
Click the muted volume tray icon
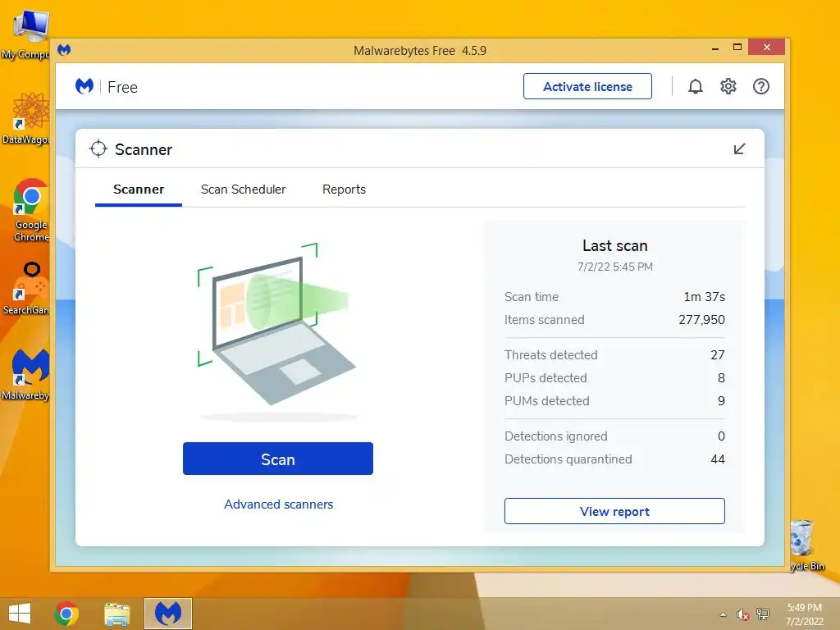tap(742, 614)
